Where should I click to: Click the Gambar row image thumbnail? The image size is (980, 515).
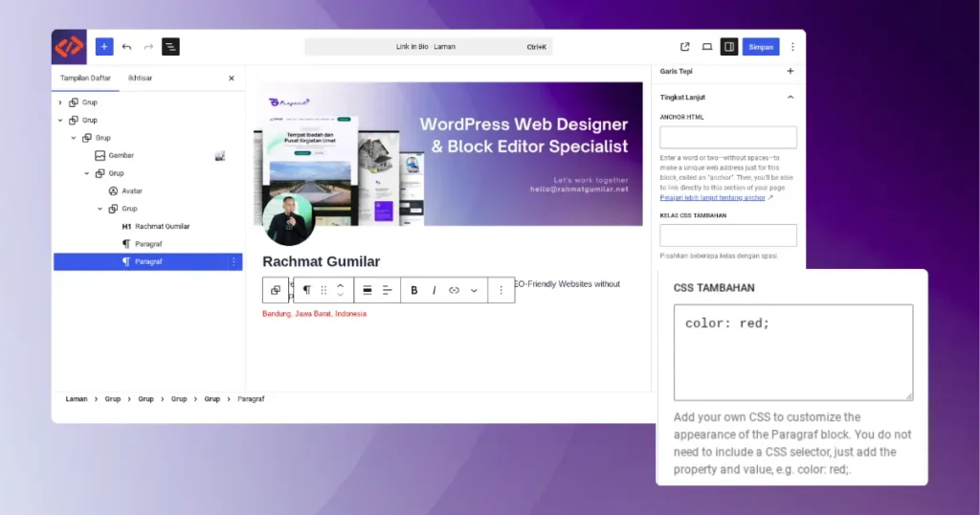pos(220,156)
